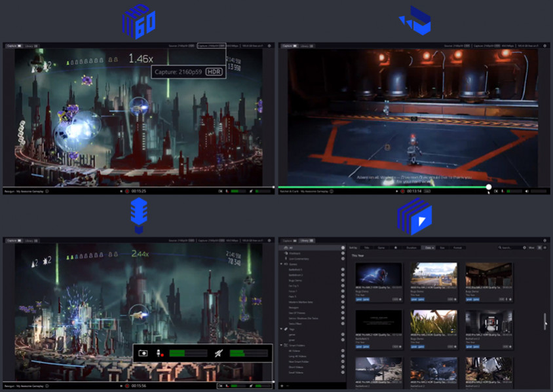
Task: Toggle the muted speaker icon in enlarged overlay
Action: coord(218,353)
